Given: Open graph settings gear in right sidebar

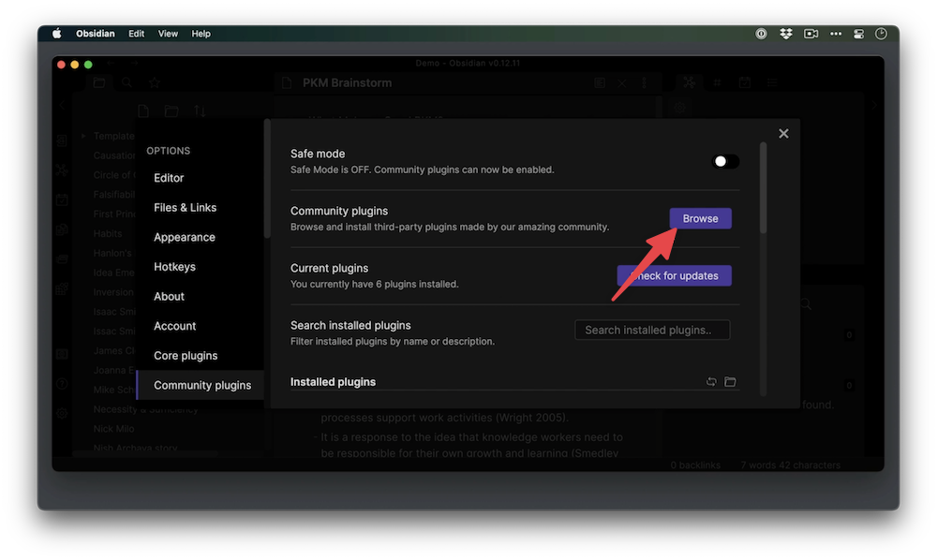Looking at the screenshot, I should (x=680, y=108).
